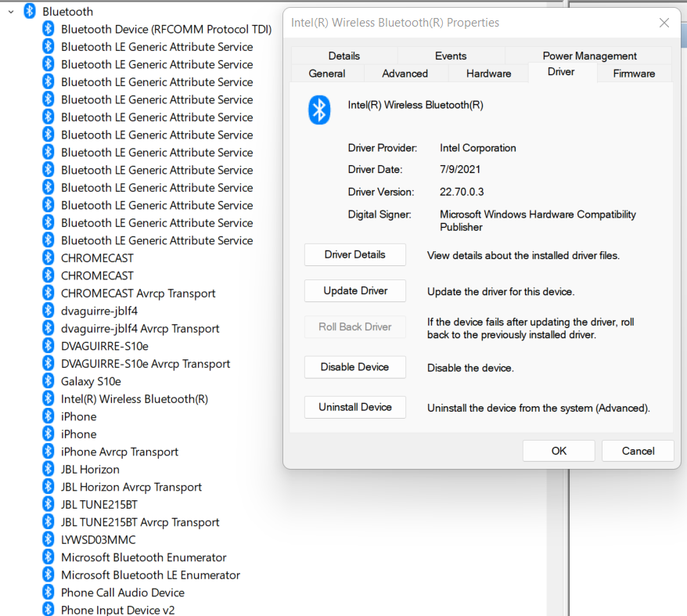Select JBL Horizon Avrcp Transport entry
The height and width of the screenshot is (616, 687).
click(x=131, y=487)
